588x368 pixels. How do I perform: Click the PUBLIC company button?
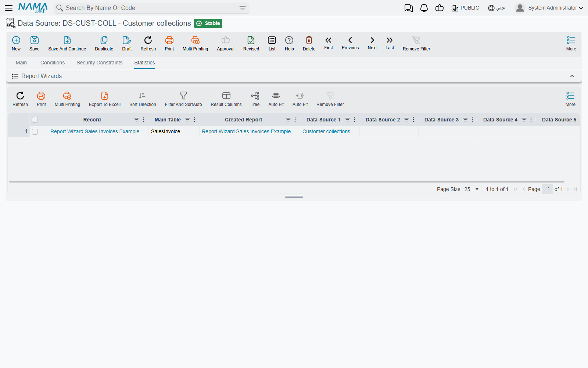465,8
